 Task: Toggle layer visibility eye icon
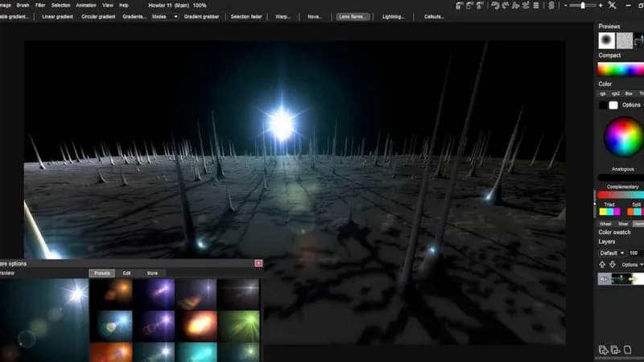pyautogui.click(x=604, y=279)
